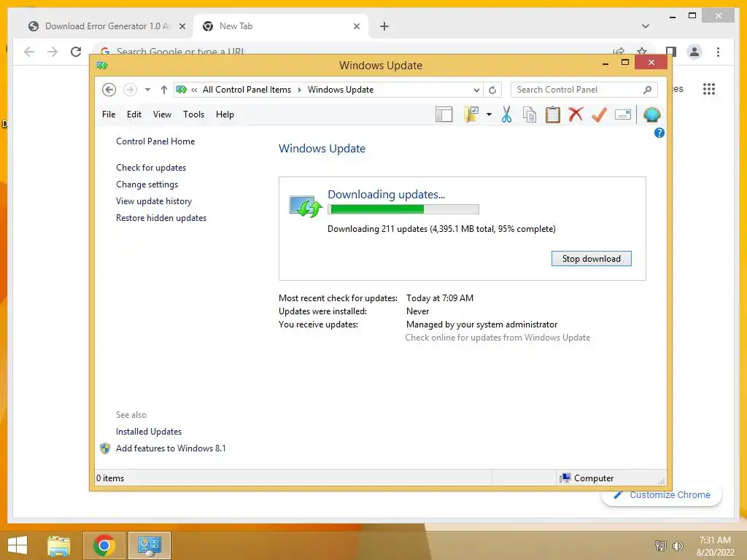This screenshot has height=560, width=747.
Task: Open the blue Help question mark
Action: tap(659, 133)
